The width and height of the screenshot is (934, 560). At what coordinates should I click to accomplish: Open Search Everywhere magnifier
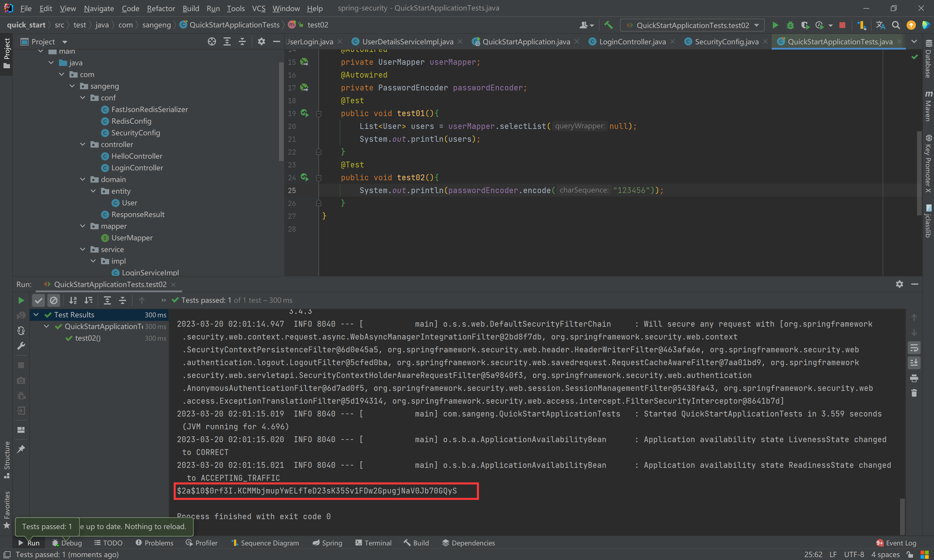pos(895,25)
